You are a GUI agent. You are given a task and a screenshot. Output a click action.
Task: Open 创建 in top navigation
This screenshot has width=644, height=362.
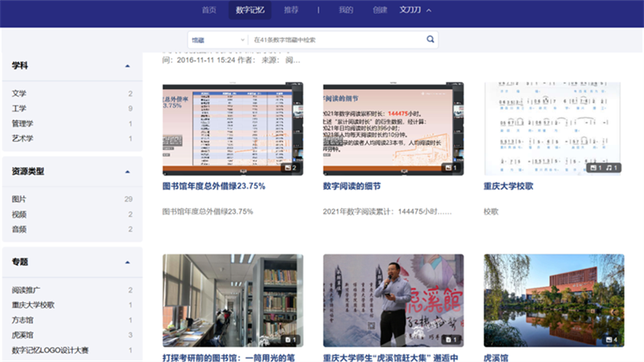[380, 10]
